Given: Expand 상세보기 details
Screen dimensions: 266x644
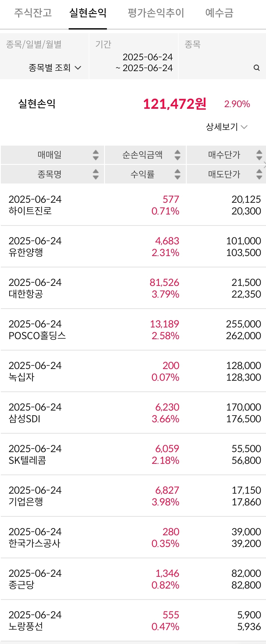Looking at the screenshot, I should 226,127.
